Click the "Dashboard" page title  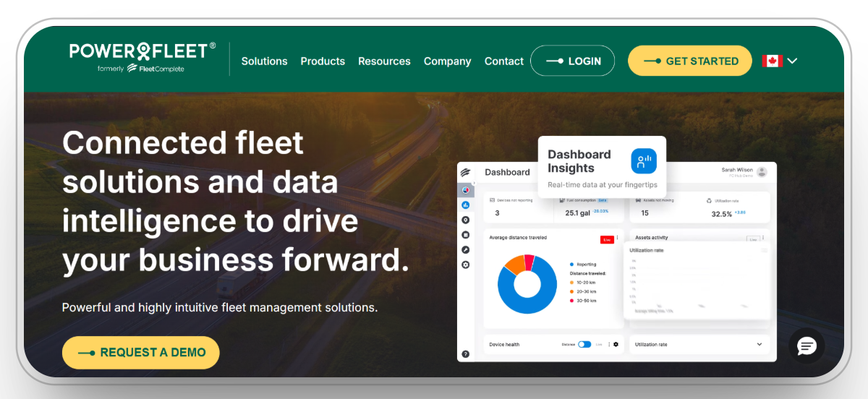point(507,172)
